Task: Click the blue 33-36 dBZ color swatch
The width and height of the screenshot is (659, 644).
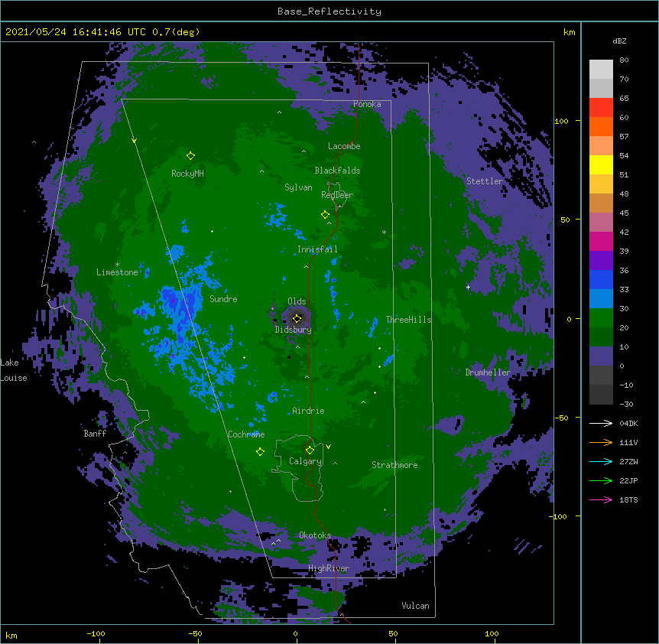Action: pyautogui.click(x=601, y=279)
